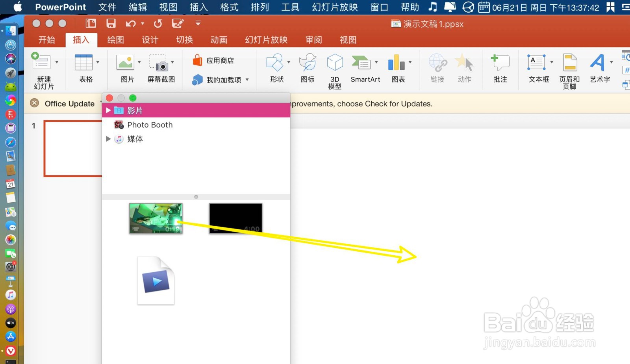The width and height of the screenshot is (630, 364).
Task: Click the Save icon in title bar
Action: pos(111,24)
